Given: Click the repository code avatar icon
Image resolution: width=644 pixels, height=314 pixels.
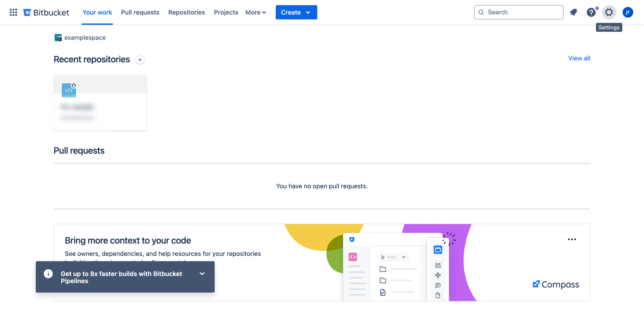Looking at the screenshot, I should [x=69, y=90].
